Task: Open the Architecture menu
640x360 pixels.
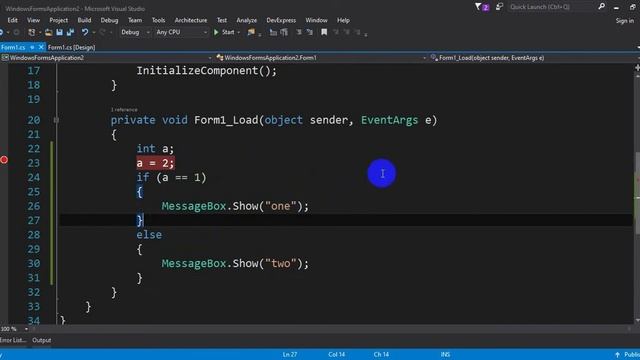Action: pos(191,20)
